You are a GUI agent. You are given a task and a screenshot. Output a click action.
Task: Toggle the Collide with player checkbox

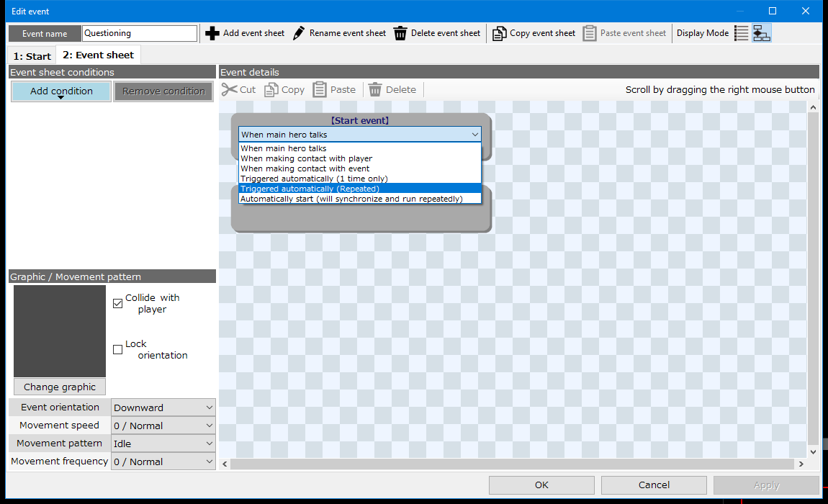click(x=118, y=303)
